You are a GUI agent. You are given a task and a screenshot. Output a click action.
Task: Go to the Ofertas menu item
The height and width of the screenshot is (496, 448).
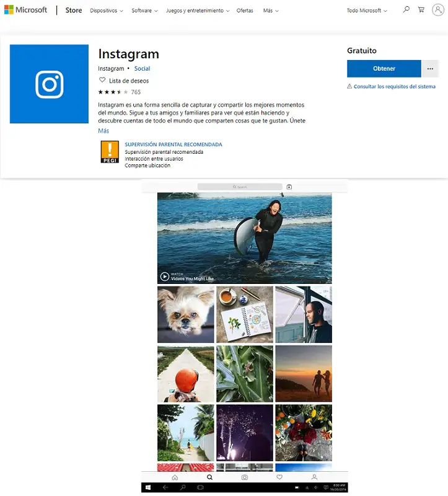click(245, 11)
